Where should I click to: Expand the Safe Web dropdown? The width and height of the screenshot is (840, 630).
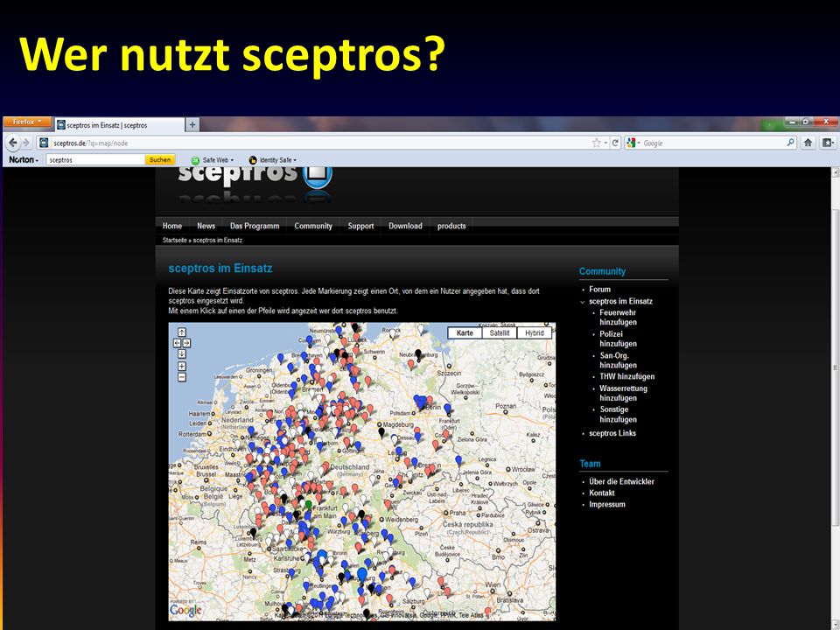click(x=232, y=160)
